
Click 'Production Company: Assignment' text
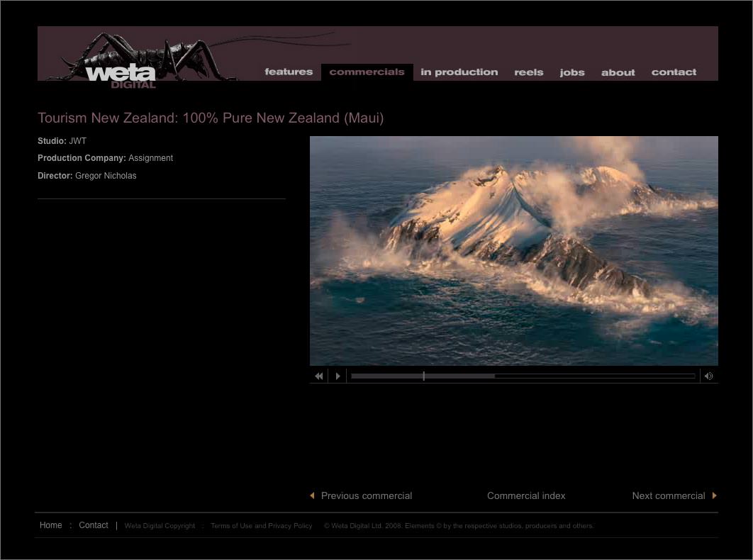click(105, 158)
